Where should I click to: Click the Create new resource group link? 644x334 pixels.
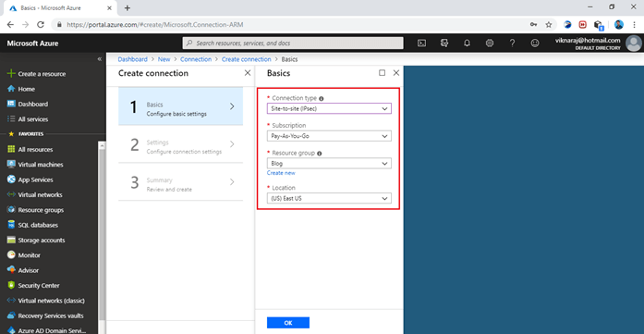click(281, 173)
